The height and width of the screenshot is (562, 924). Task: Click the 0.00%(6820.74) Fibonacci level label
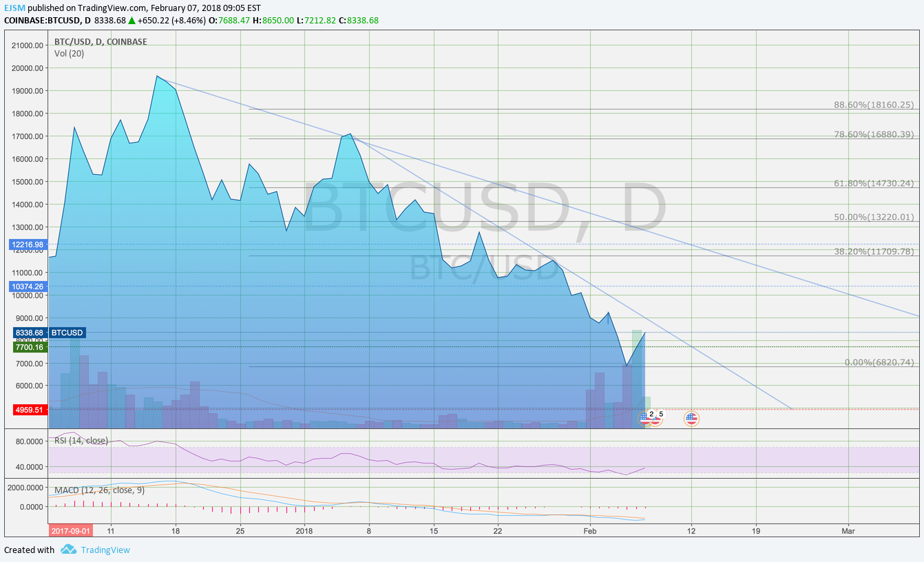[879, 362]
